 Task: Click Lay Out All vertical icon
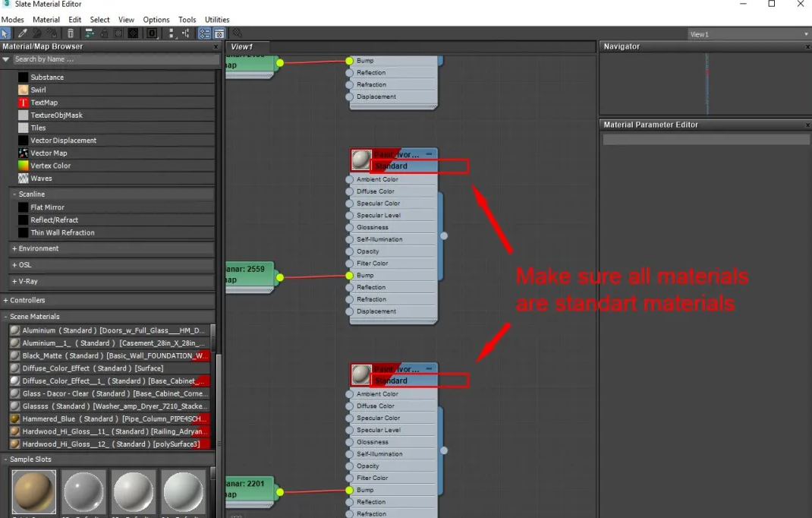[x=171, y=33]
